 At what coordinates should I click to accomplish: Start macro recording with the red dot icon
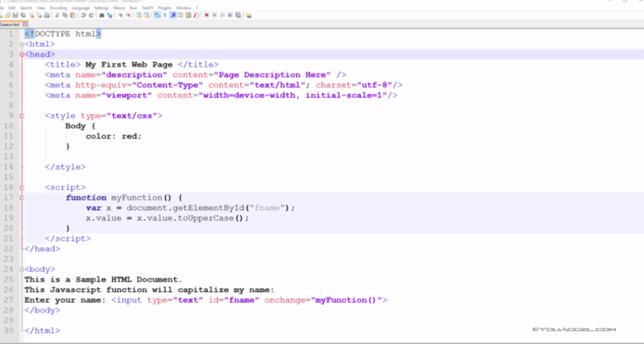pos(206,15)
